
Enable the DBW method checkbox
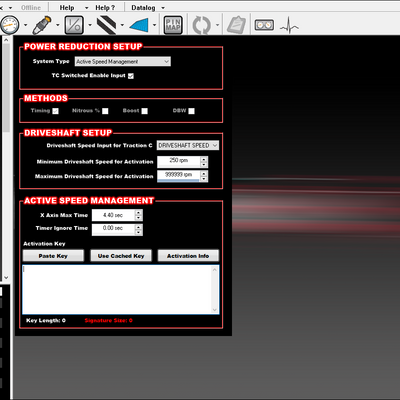tap(191, 111)
